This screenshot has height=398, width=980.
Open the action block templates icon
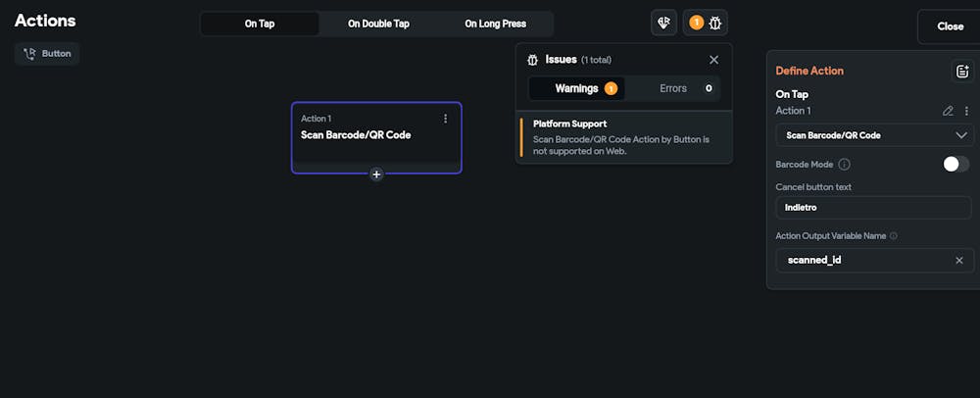664,23
